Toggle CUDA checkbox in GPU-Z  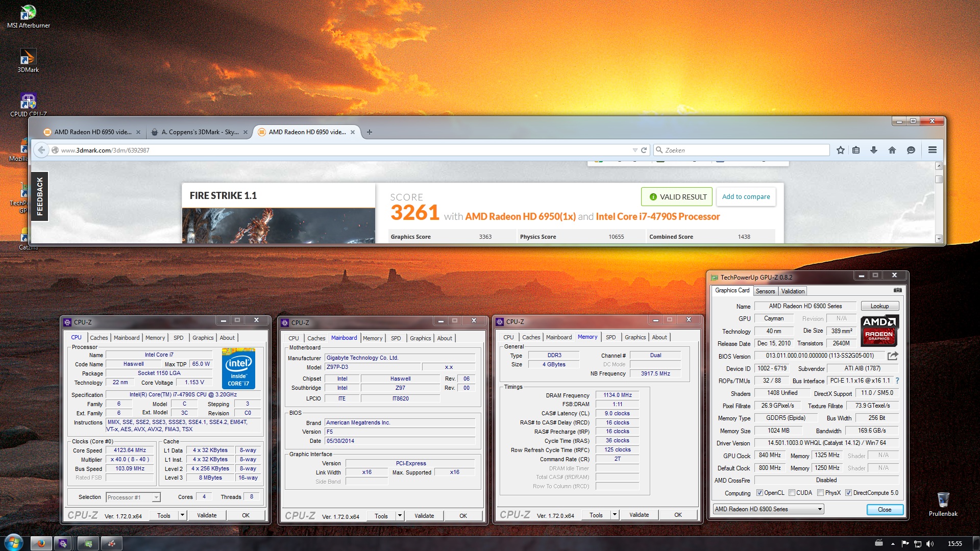792,493
